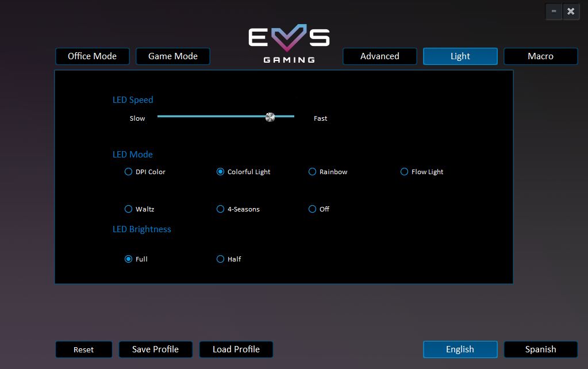The image size is (588, 369).
Task: Open the Office Mode tab
Action: tap(92, 56)
